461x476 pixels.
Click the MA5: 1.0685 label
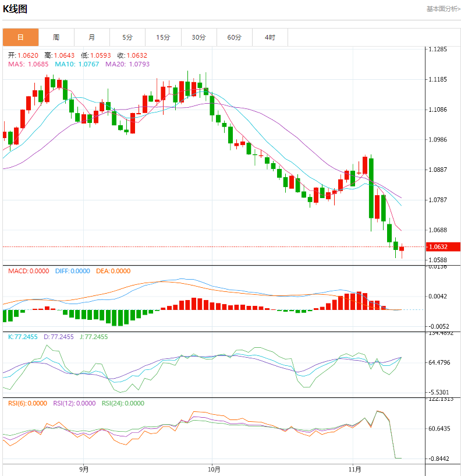(28, 64)
